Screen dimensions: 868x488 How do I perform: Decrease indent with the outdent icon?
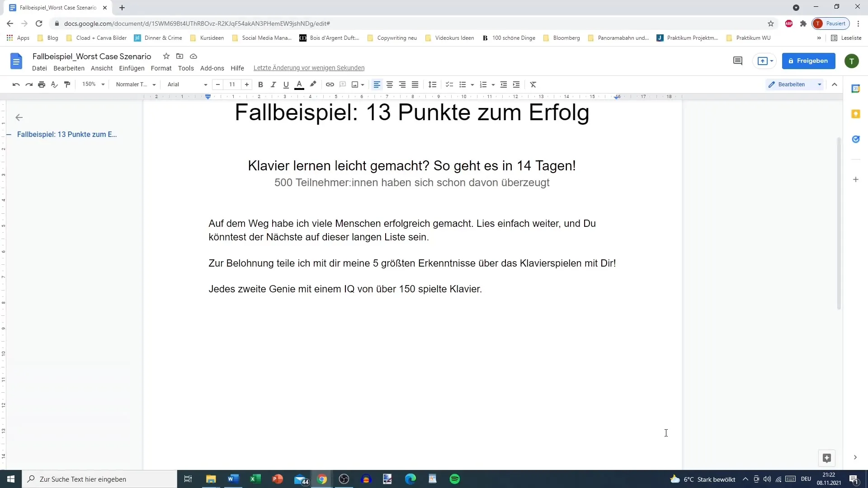(x=504, y=84)
